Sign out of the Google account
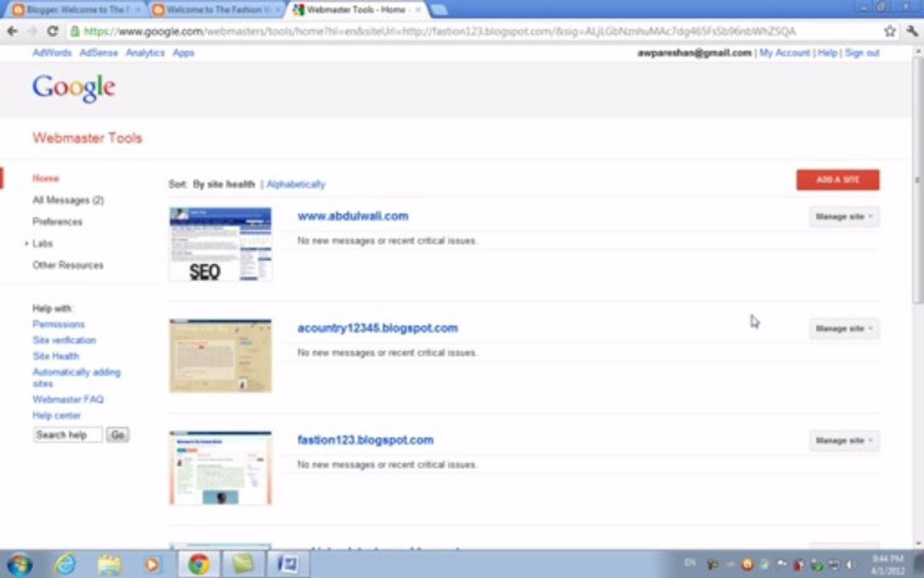The image size is (924, 578). coord(861,52)
